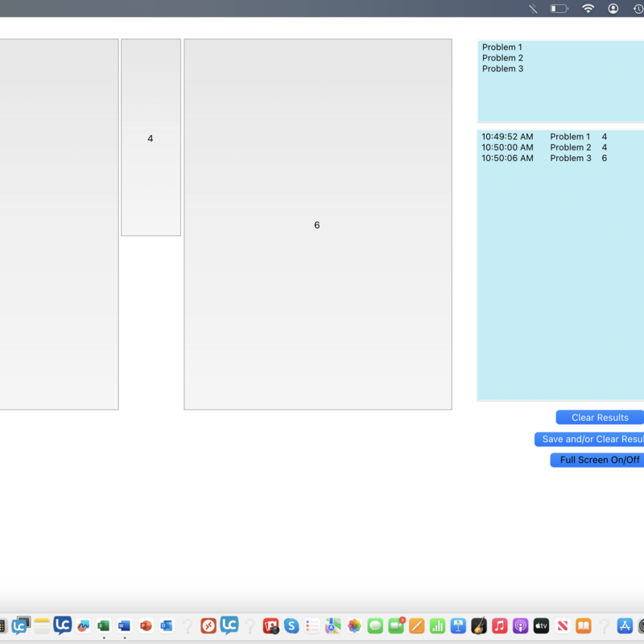Open Microsoft Word from the dock

point(124,625)
